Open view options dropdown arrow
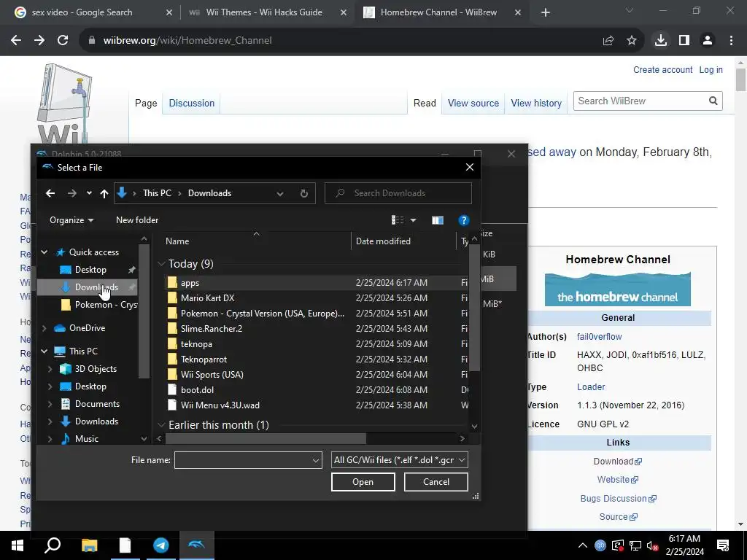 point(413,220)
